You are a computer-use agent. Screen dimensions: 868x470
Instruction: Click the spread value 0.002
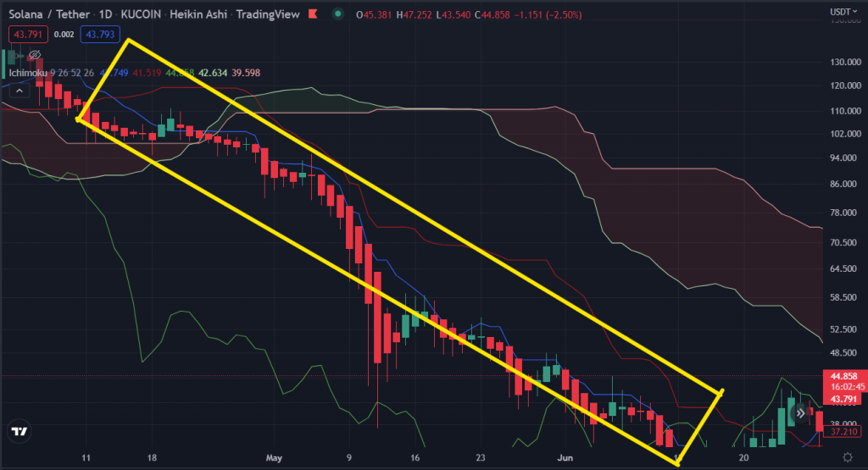64,34
